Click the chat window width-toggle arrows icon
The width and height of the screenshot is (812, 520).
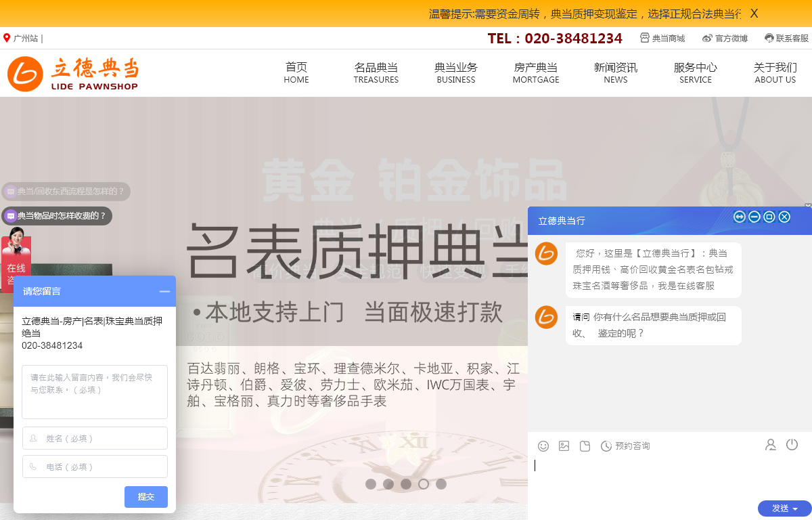pos(740,217)
